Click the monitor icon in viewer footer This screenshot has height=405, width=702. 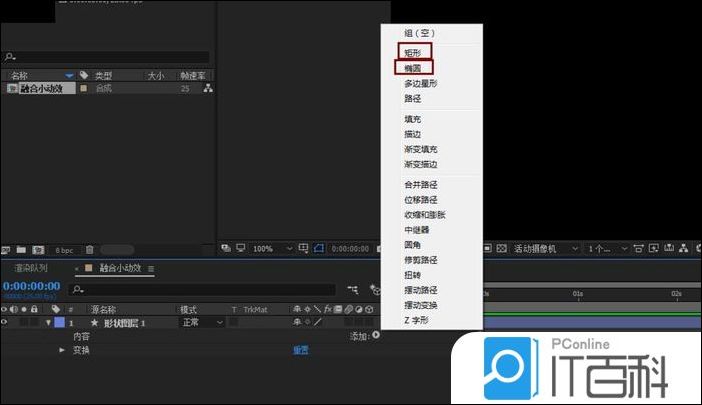coord(241,248)
